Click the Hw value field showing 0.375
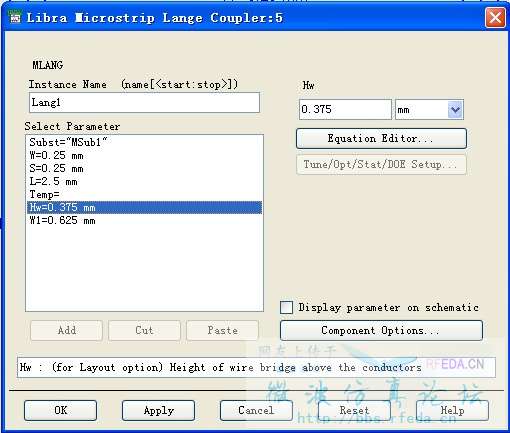 tap(345, 109)
